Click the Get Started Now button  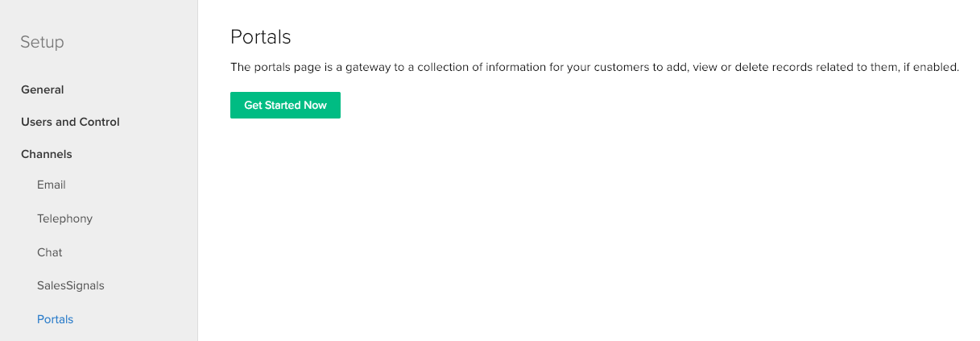285,106
